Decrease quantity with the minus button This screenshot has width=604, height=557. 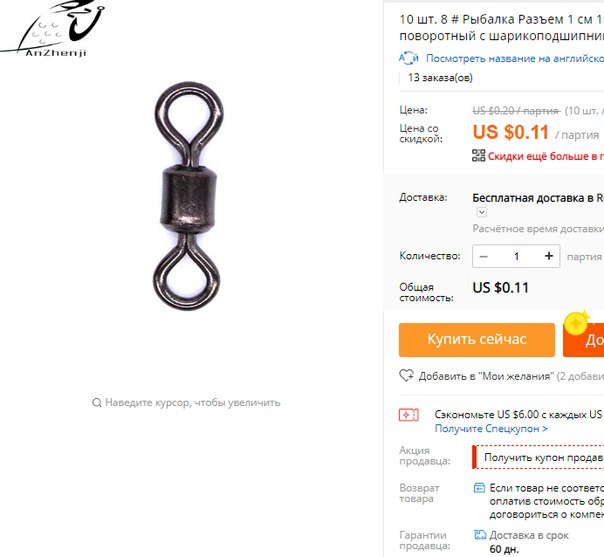[484, 256]
